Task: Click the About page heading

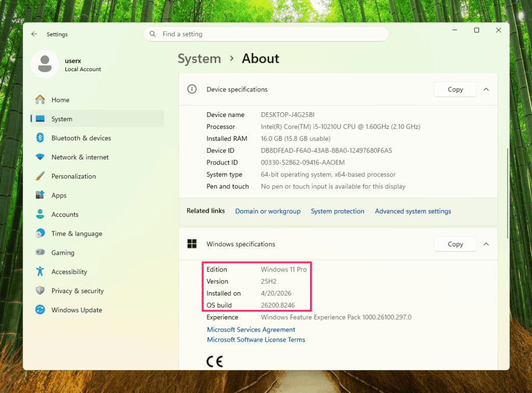Action: point(260,59)
